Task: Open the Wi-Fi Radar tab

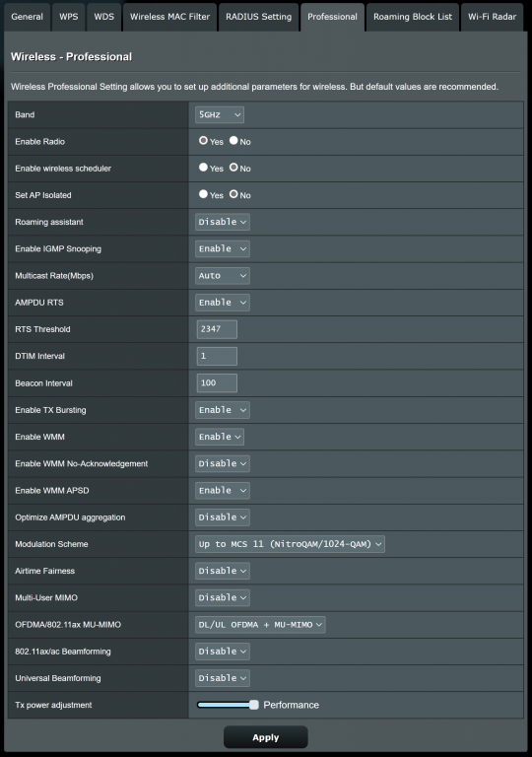Action: coord(492,17)
